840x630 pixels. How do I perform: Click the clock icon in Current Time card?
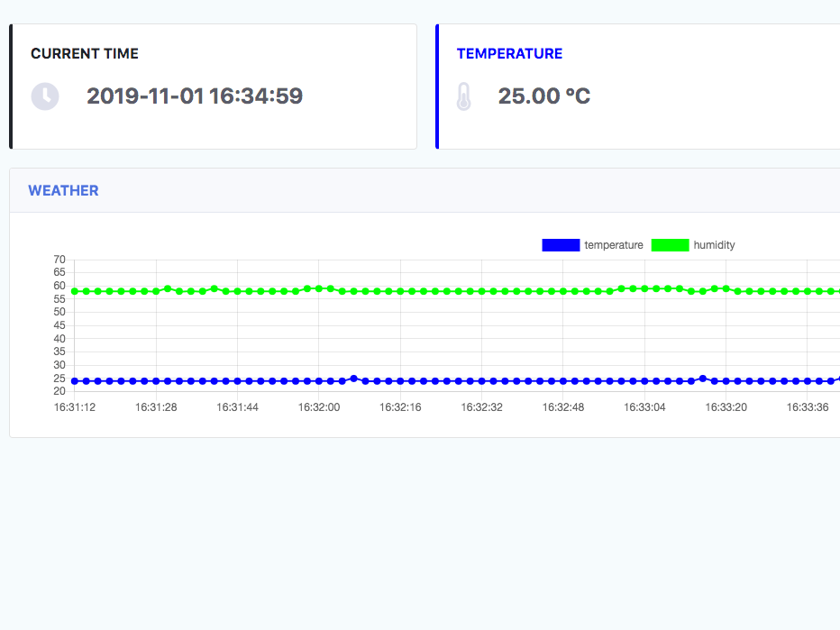(x=45, y=96)
